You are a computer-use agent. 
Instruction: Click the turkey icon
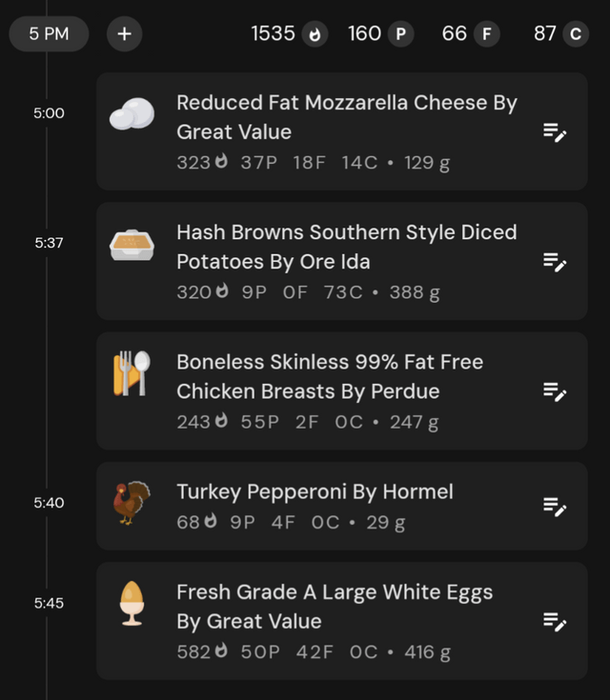click(132, 503)
